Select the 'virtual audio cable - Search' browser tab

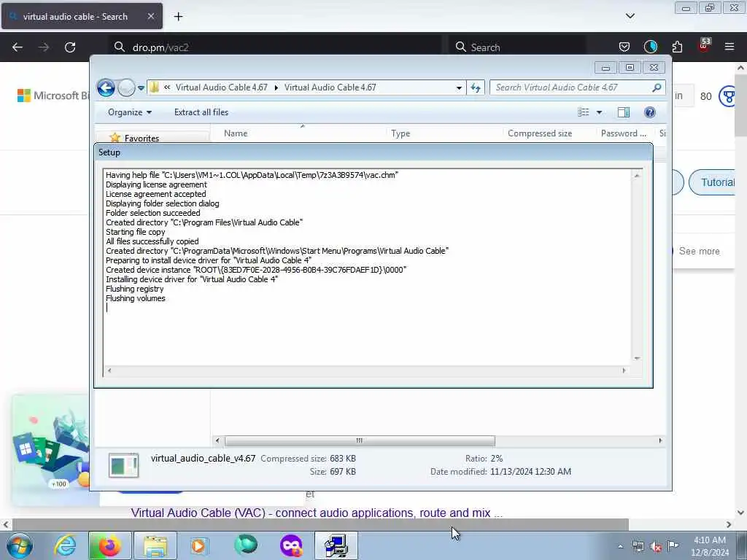82,16
